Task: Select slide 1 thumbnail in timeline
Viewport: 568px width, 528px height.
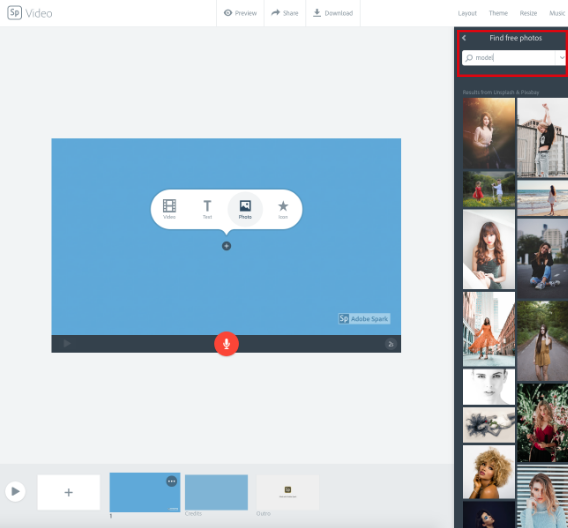Action: tap(145, 492)
